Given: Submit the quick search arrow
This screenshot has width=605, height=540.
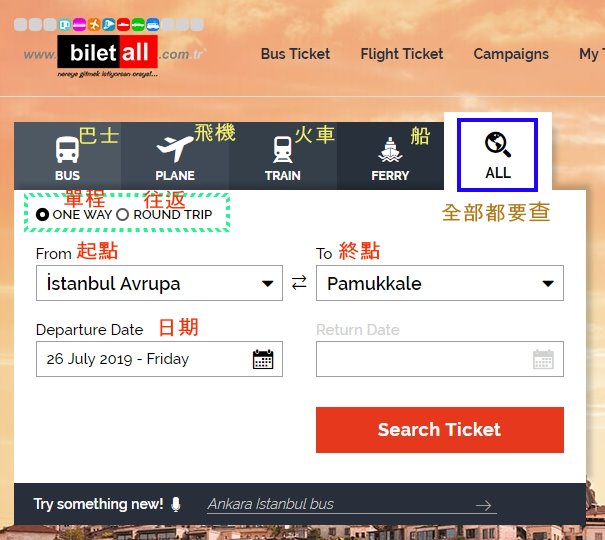Looking at the screenshot, I should (483, 505).
